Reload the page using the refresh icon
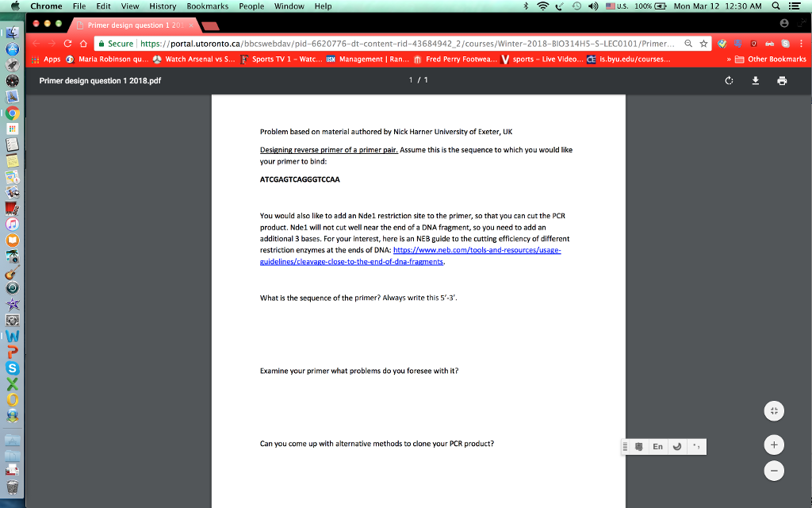The height and width of the screenshot is (508, 812). pos(67,44)
